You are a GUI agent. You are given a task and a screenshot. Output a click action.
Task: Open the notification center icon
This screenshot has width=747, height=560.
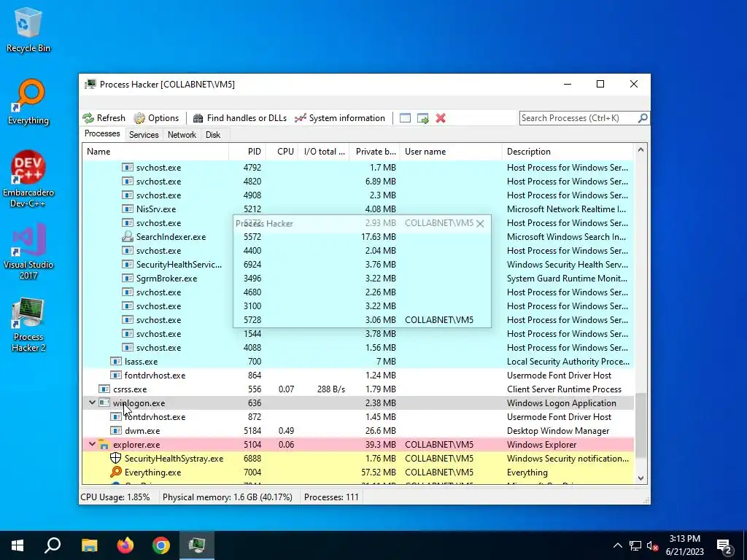click(x=724, y=545)
